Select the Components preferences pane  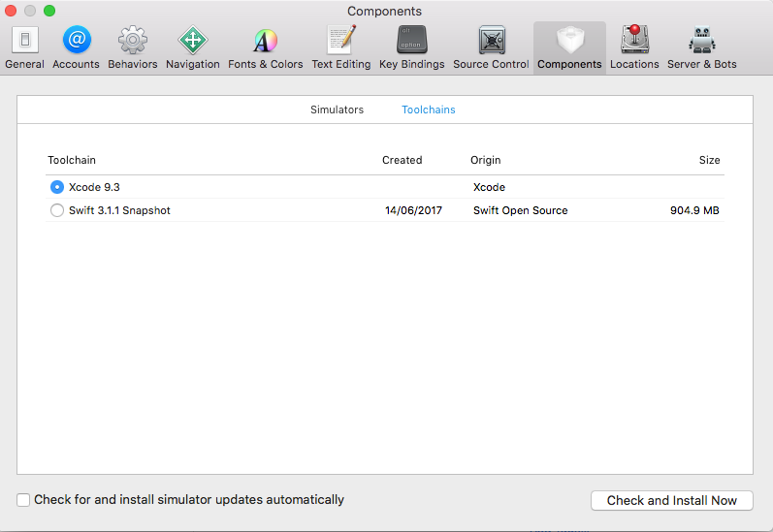click(569, 47)
